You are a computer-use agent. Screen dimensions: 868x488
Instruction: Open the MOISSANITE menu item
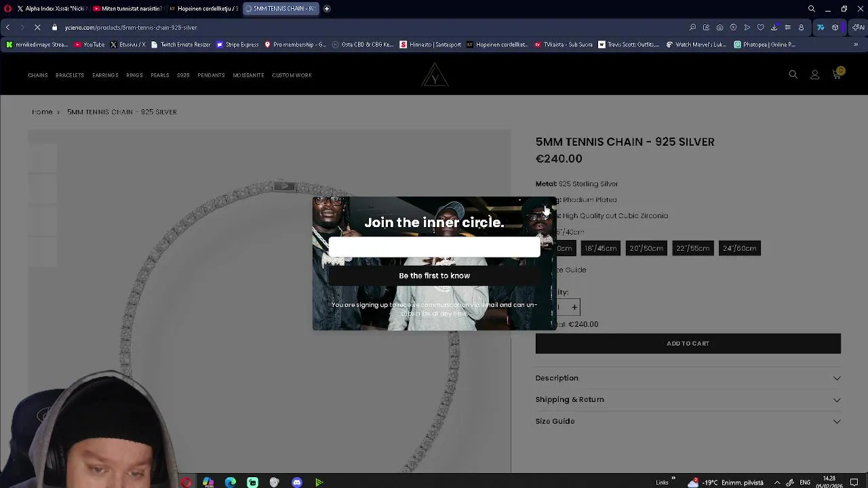248,75
